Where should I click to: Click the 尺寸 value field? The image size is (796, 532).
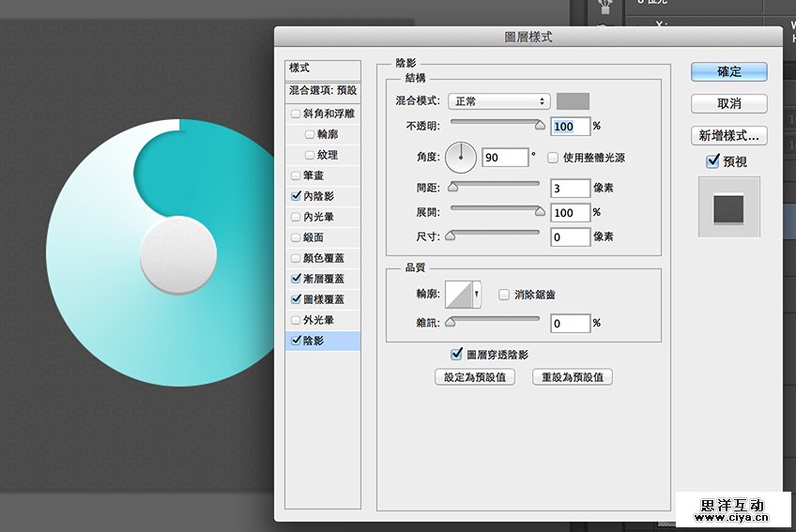point(571,237)
